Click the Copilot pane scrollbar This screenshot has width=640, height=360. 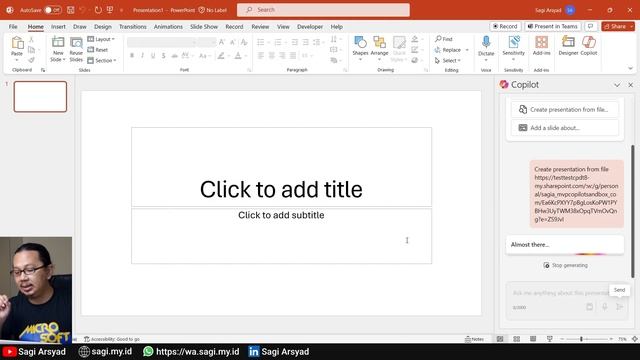pyautogui.click(x=633, y=211)
